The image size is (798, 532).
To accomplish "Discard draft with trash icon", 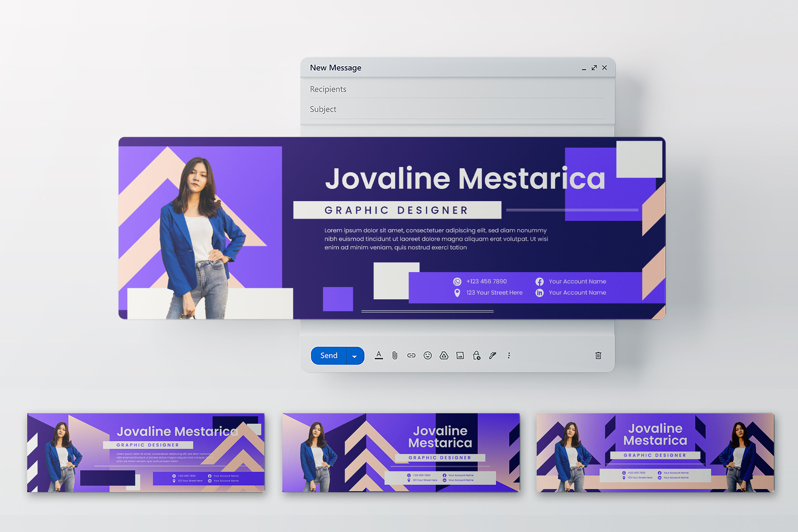I will tap(598, 355).
